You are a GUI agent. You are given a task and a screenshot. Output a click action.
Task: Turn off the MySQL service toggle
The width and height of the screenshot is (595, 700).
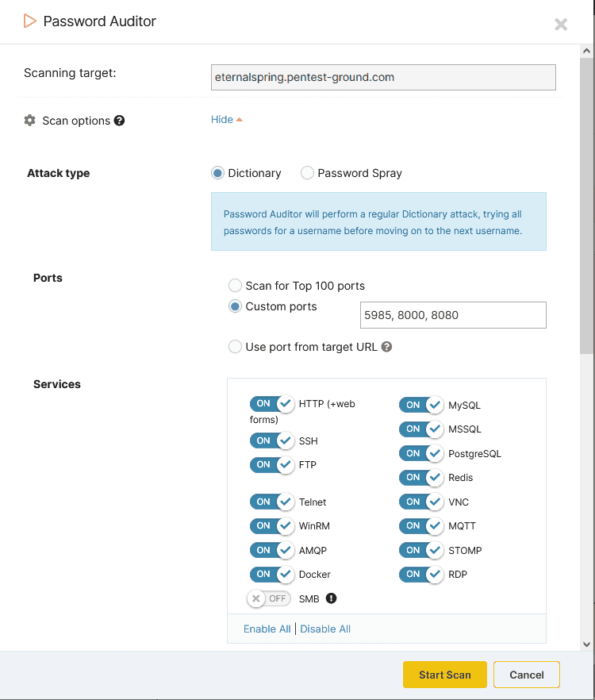(x=421, y=405)
